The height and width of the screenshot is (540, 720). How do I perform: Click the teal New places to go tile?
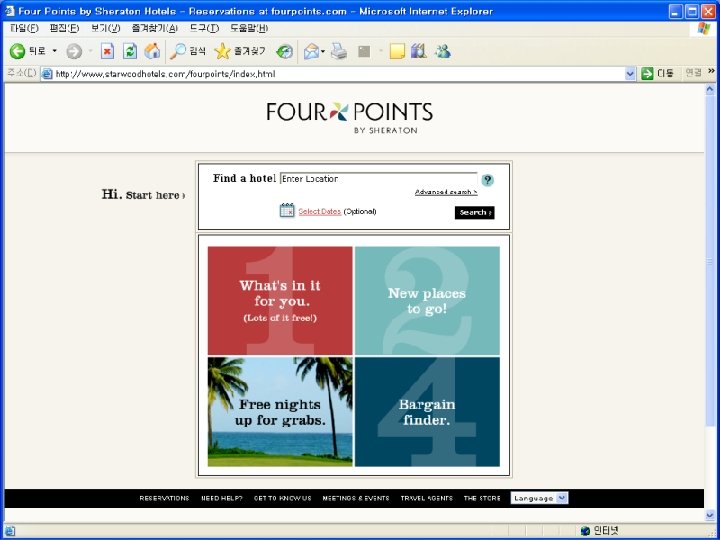(x=427, y=301)
